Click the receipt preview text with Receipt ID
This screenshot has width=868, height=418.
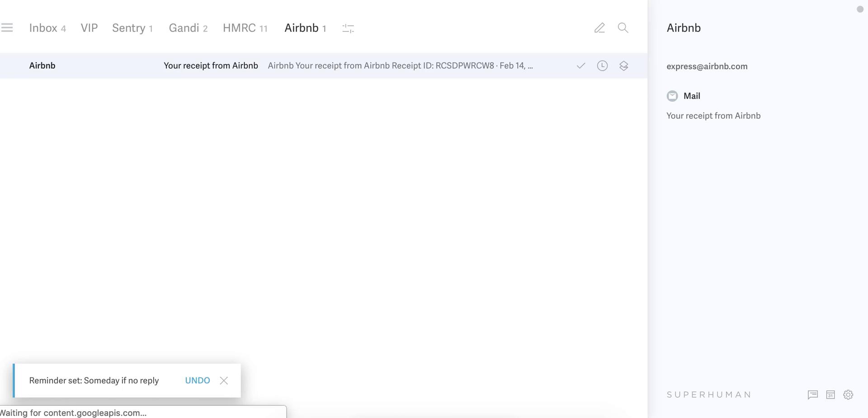pyautogui.click(x=400, y=66)
